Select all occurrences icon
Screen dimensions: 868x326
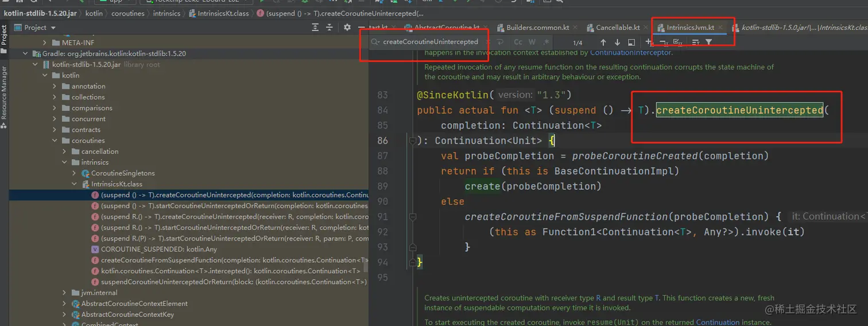[678, 42]
